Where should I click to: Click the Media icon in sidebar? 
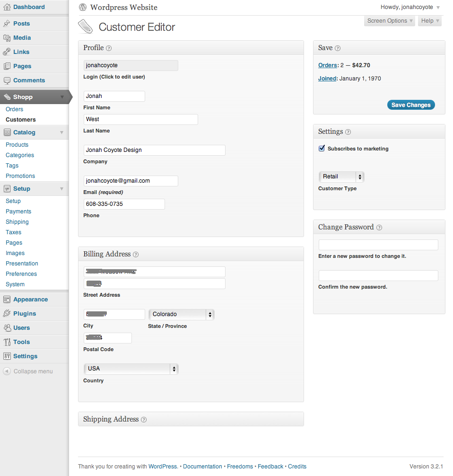click(x=7, y=38)
